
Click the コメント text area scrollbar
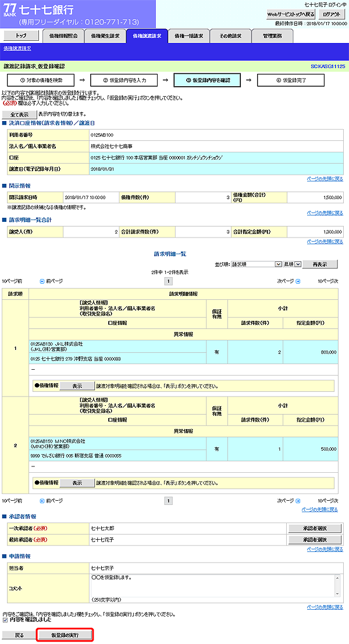point(337,585)
